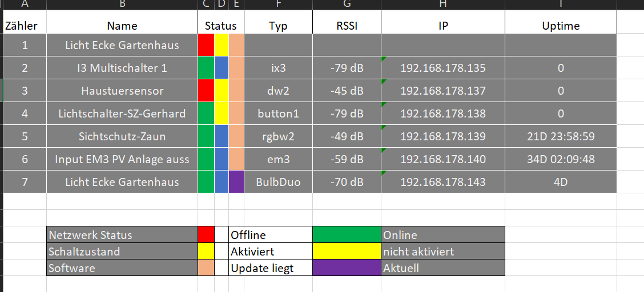Select the "nicht aktiviert" legend label
Image resolution: width=644 pixels, height=292 pixels.
click(x=442, y=251)
